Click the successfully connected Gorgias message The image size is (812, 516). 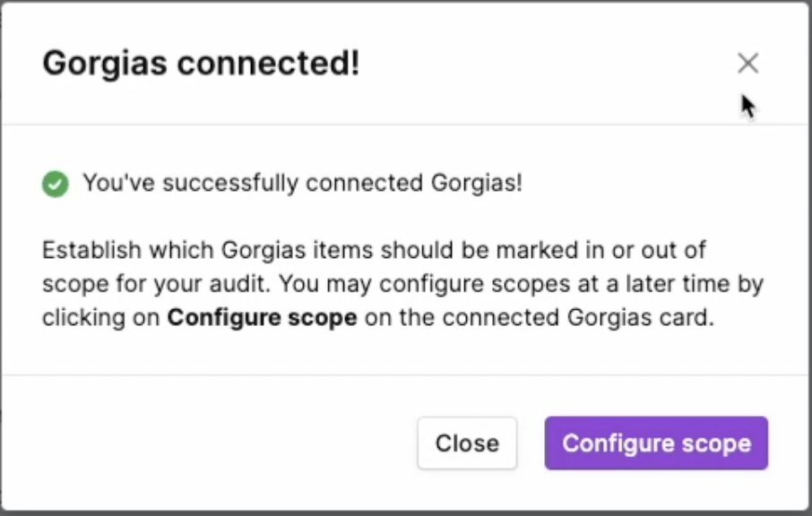point(303,183)
